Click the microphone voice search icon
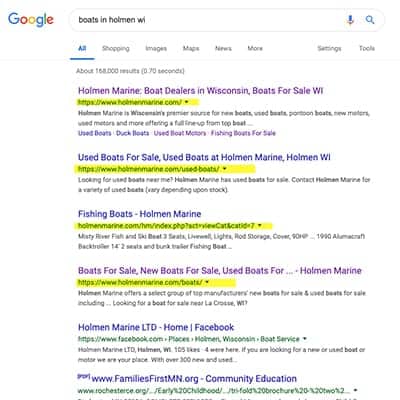 [350, 20]
